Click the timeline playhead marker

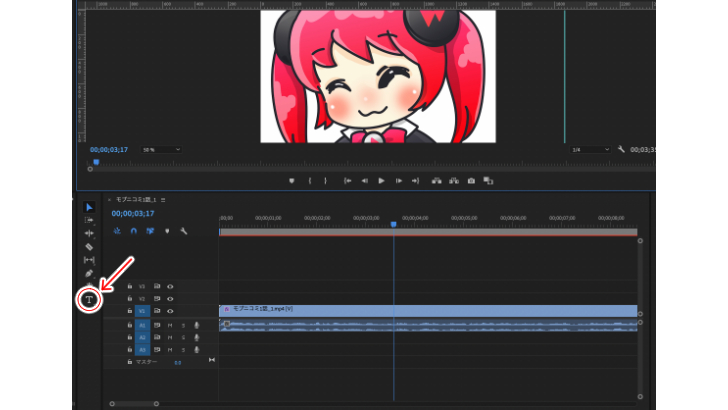click(x=394, y=224)
